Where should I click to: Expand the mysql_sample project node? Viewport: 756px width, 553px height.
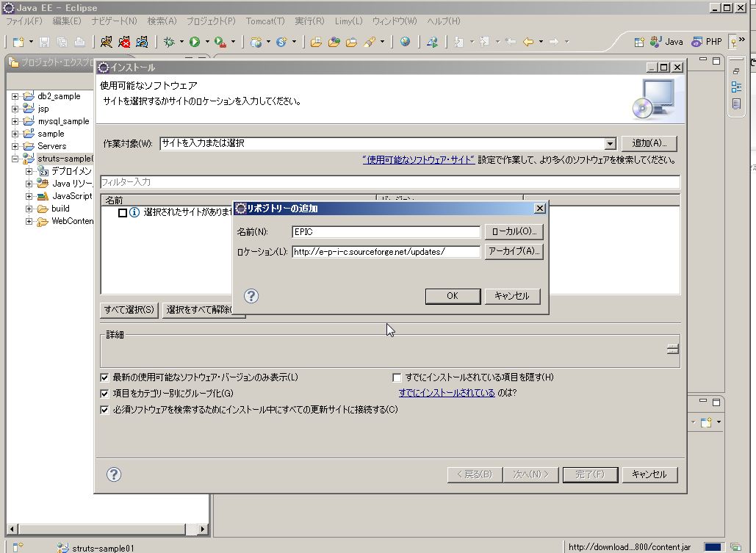tap(15, 121)
